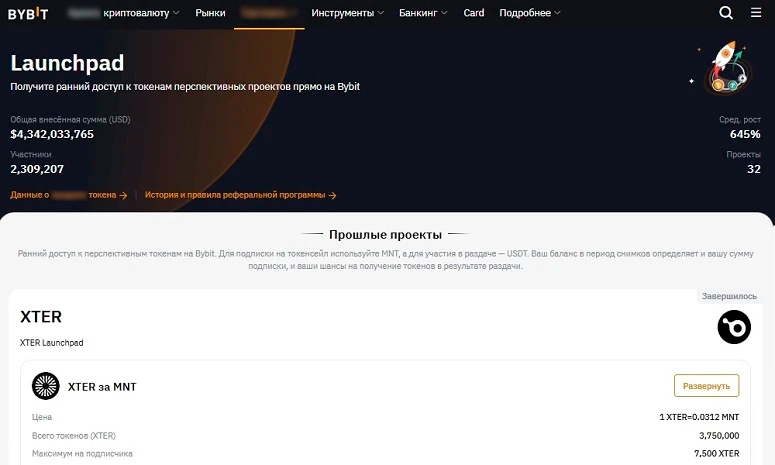The image size is (775, 465).
Task: Click the black XTER project logo
Action: click(x=734, y=327)
